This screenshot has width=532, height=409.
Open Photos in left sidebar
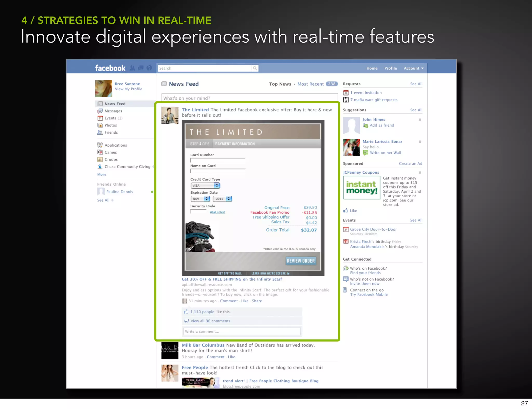(111, 125)
